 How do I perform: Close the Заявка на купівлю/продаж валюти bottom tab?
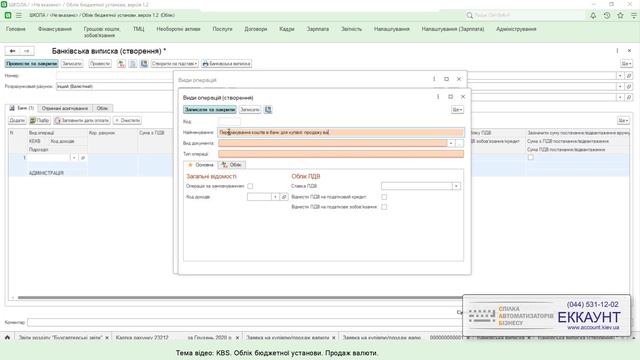[334, 338]
